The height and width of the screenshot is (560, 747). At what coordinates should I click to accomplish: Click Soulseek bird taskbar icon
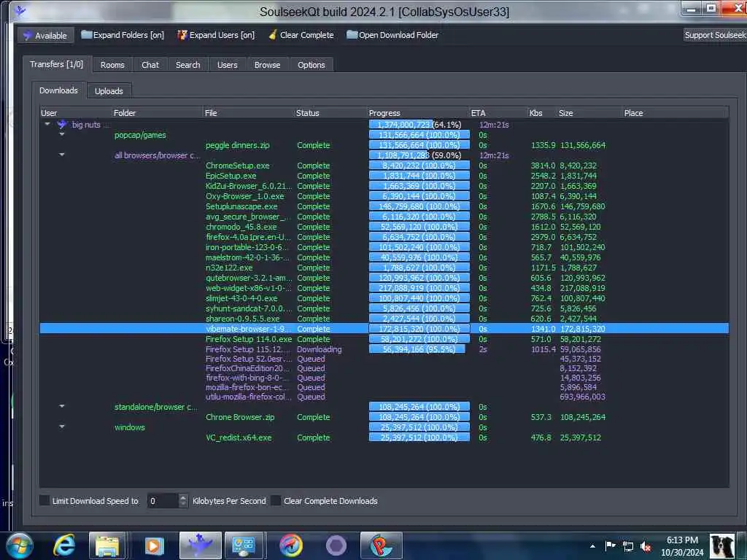tap(200, 545)
